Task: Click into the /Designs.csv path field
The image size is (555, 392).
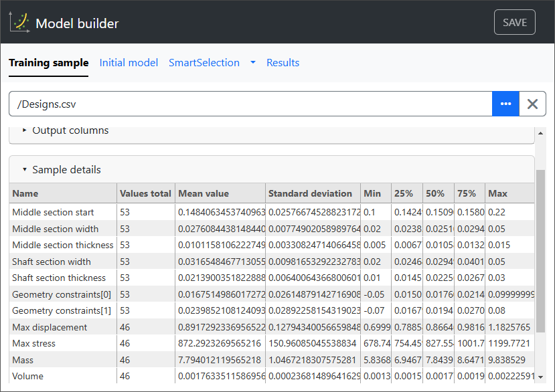Action: click(251, 104)
